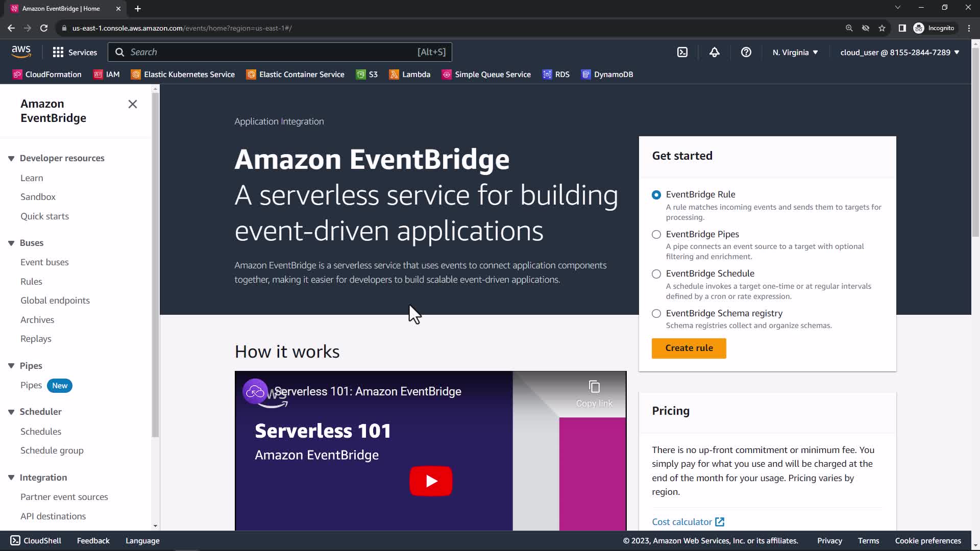Choose EventBridge Schema registry radio option
The image size is (980, 551).
[656, 313]
